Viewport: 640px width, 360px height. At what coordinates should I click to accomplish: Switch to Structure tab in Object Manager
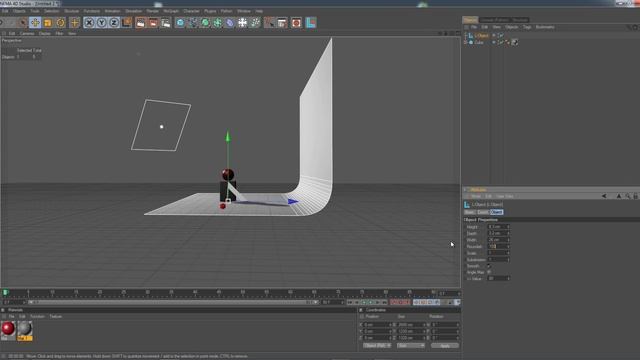point(520,20)
